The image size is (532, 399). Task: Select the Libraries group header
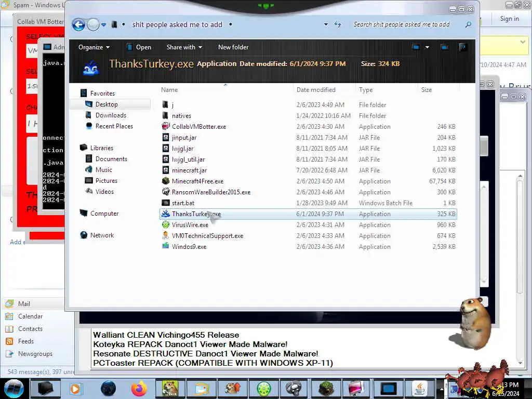point(101,148)
